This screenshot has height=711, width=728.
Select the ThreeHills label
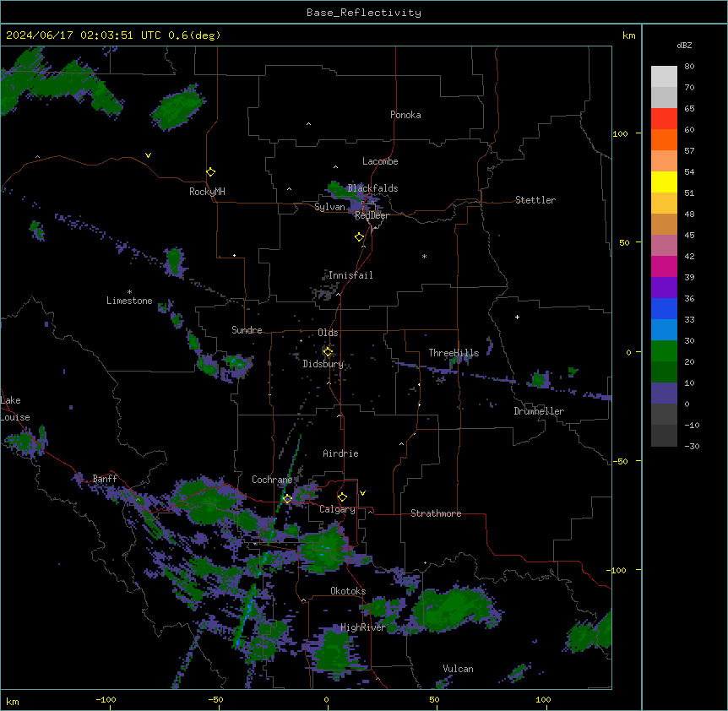click(454, 353)
